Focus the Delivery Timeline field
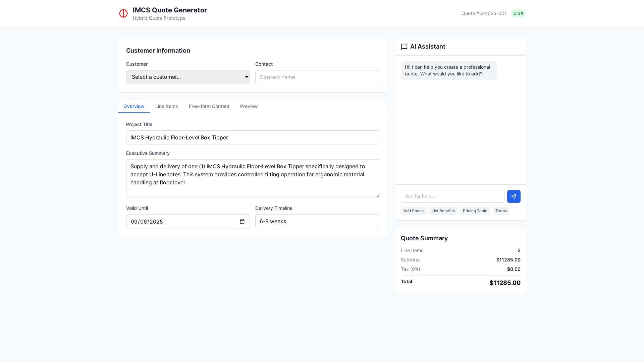Screen dimensions: 644x362 317,221
